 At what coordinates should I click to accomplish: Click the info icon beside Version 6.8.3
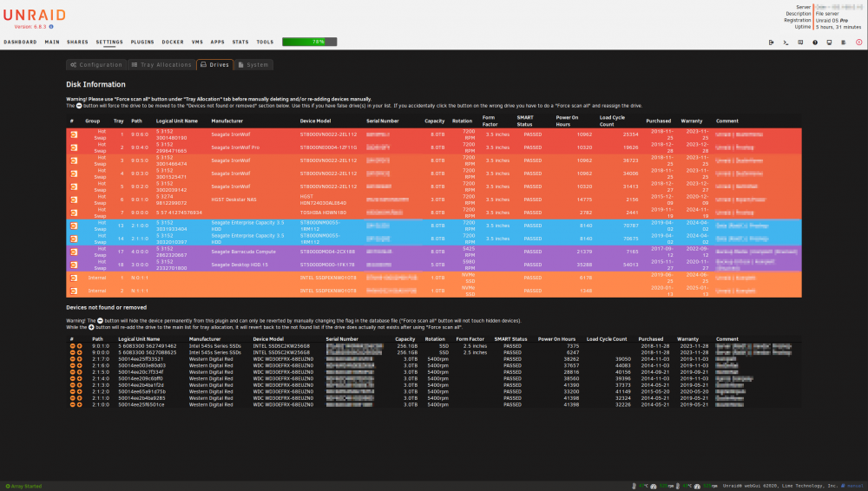point(51,27)
